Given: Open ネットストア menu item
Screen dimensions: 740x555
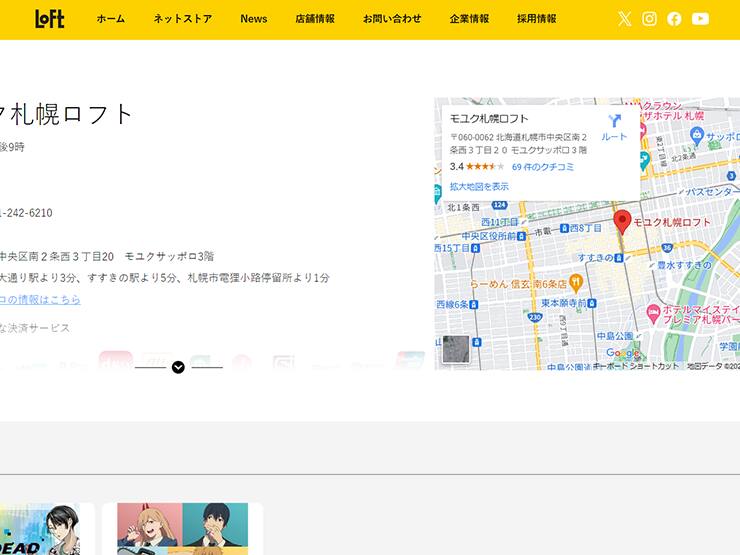Looking at the screenshot, I should (183, 19).
